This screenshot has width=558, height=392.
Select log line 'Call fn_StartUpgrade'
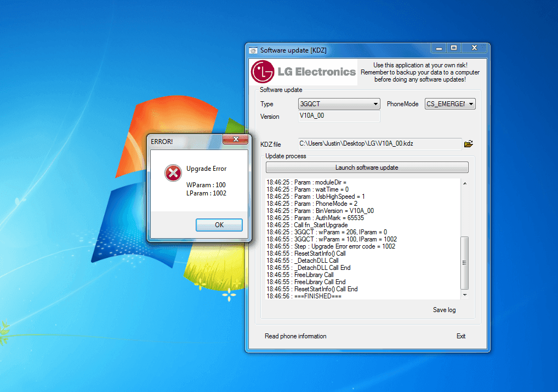coord(307,225)
